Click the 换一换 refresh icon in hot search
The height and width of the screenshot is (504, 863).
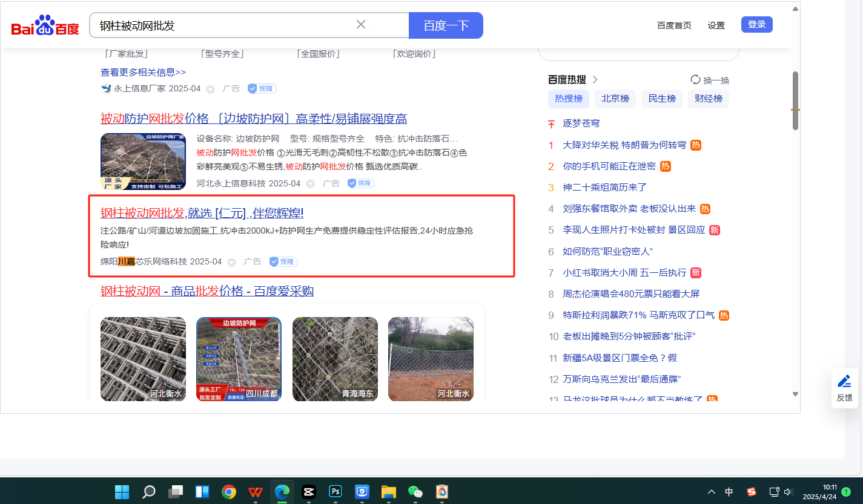point(695,80)
